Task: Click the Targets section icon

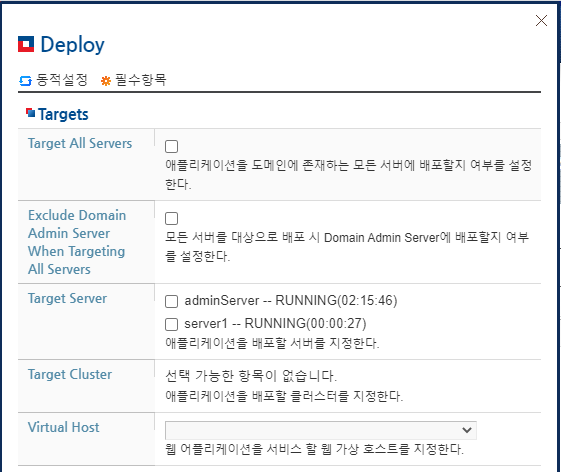Action: (x=30, y=113)
